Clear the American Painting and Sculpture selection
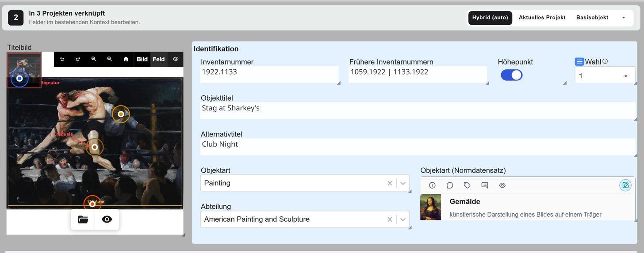644x253 pixels. pos(390,219)
